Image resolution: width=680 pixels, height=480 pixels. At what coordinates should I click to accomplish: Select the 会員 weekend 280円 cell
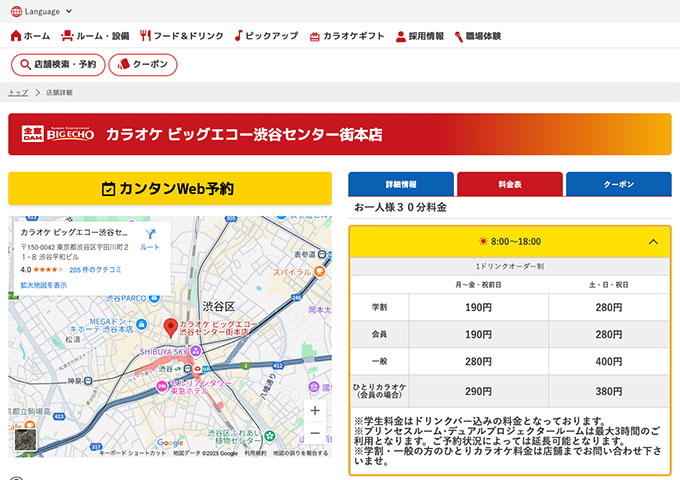[609, 334]
